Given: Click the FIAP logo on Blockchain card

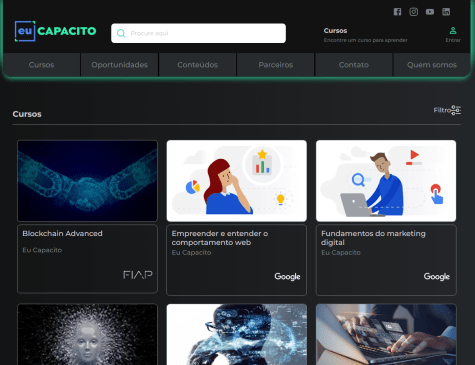Looking at the screenshot, I should click(138, 275).
